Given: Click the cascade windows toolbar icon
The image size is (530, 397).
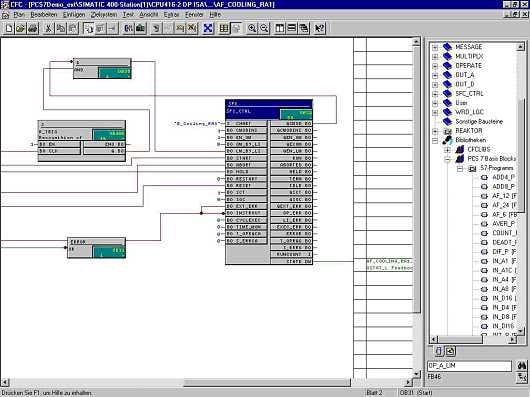Looking at the screenshot, I should [x=304, y=28].
